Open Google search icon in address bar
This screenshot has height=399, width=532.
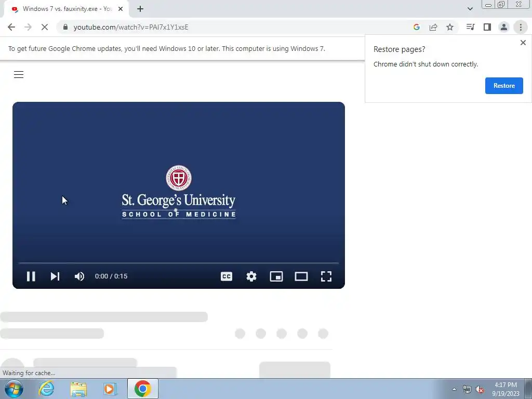click(x=417, y=27)
